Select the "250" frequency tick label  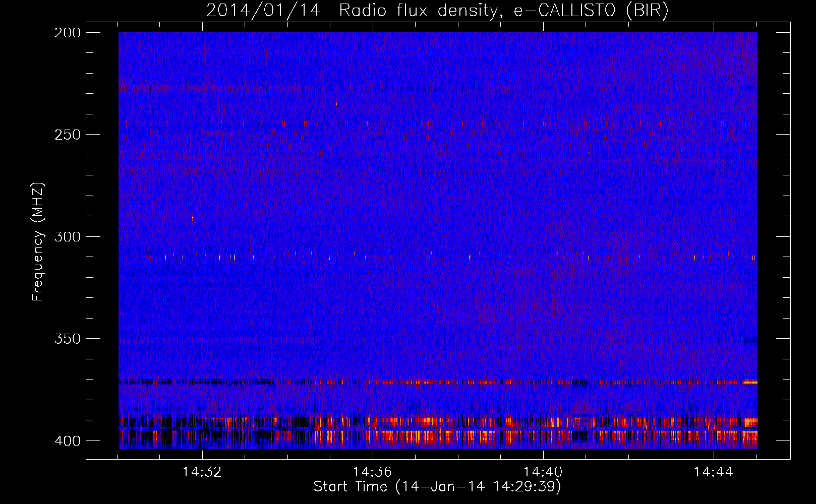[x=68, y=135]
